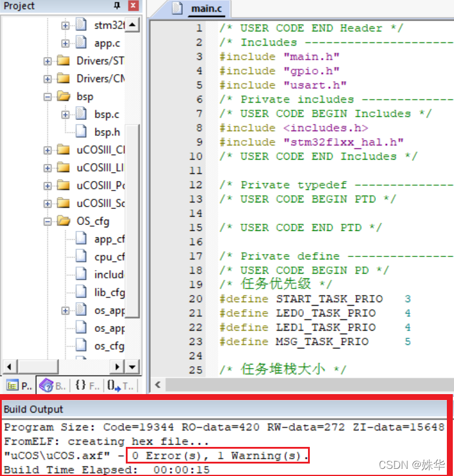Expand the first os_app file node
The image size is (454, 476).
click(65, 310)
